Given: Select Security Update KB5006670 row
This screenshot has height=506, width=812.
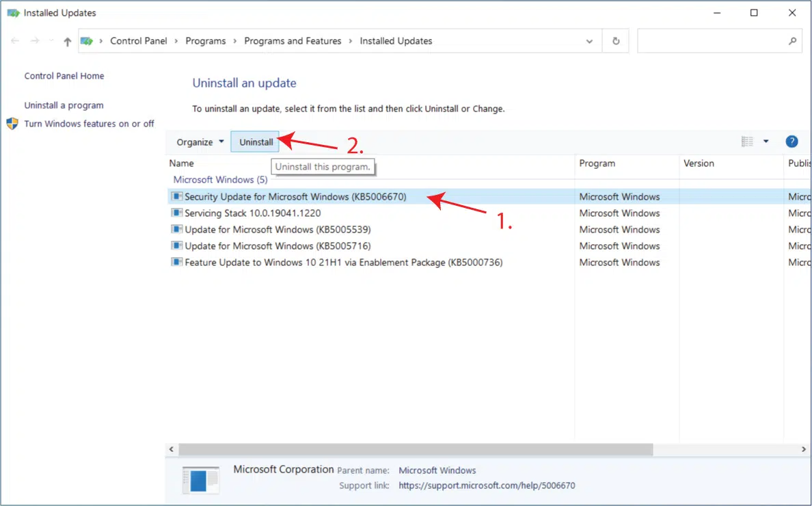Looking at the screenshot, I should point(489,197).
